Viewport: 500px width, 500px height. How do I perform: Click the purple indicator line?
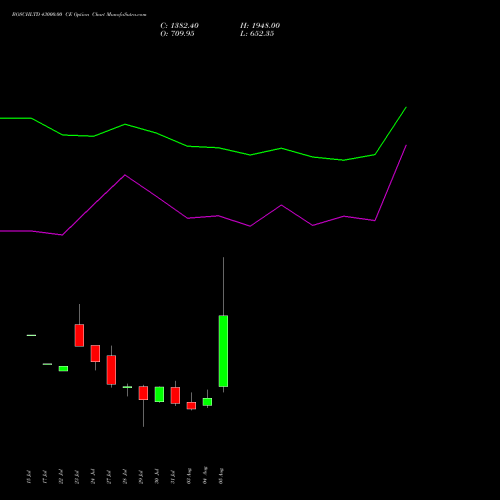pyautogui.click(x=203, y=217)
